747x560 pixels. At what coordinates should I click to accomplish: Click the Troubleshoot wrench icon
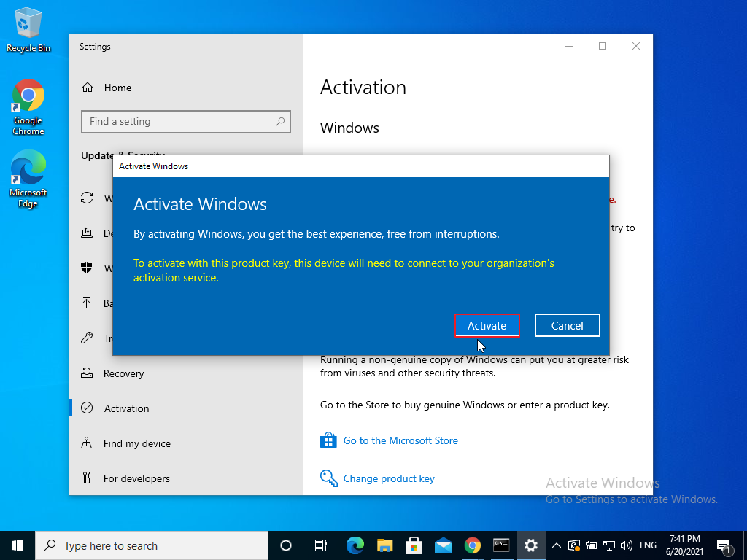(87, 338)
